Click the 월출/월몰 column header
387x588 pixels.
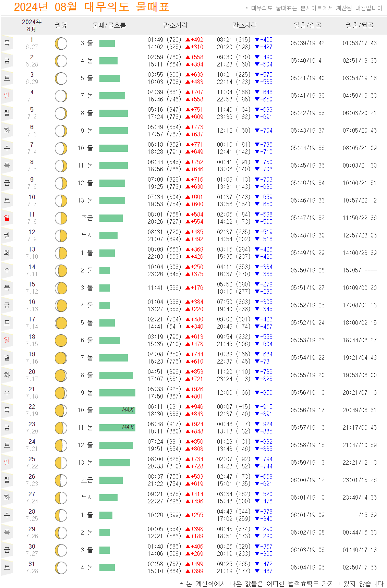tap(360, 25)
